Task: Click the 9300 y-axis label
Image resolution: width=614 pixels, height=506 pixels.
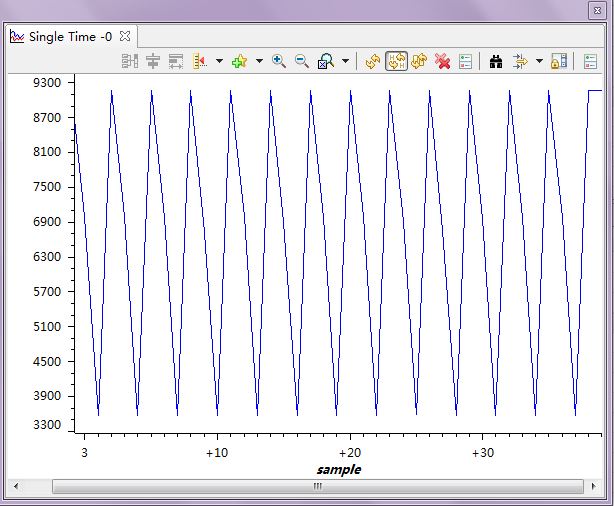Action: [x=47, y=83]
